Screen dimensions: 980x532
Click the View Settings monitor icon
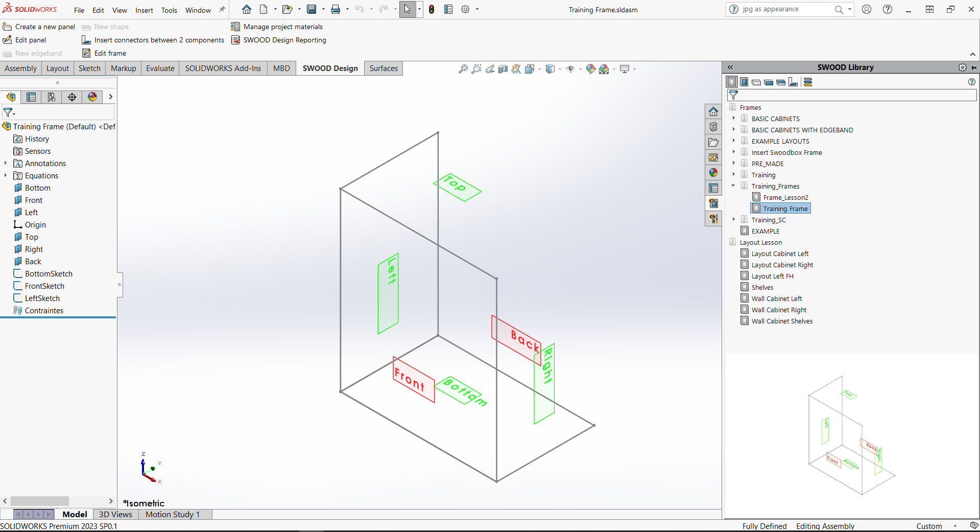pyautogui.click(x=625, y=69)
